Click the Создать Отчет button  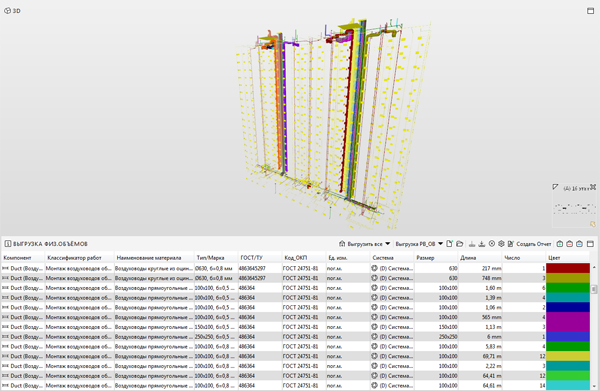coord(530,244)
